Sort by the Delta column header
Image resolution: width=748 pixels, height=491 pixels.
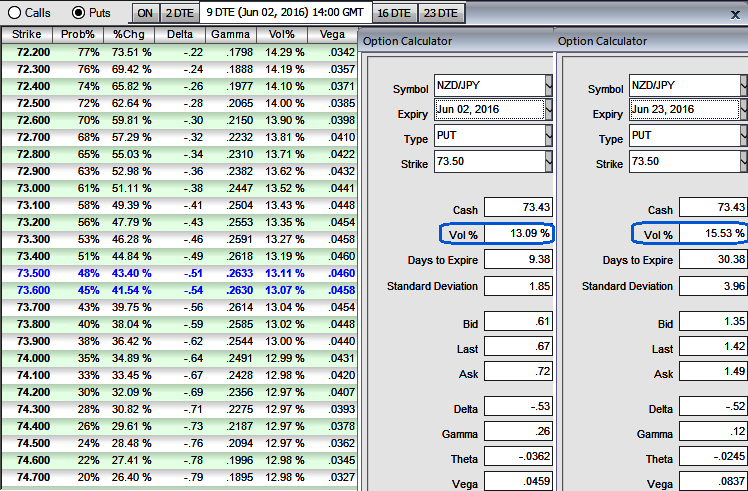click(180, 34)
